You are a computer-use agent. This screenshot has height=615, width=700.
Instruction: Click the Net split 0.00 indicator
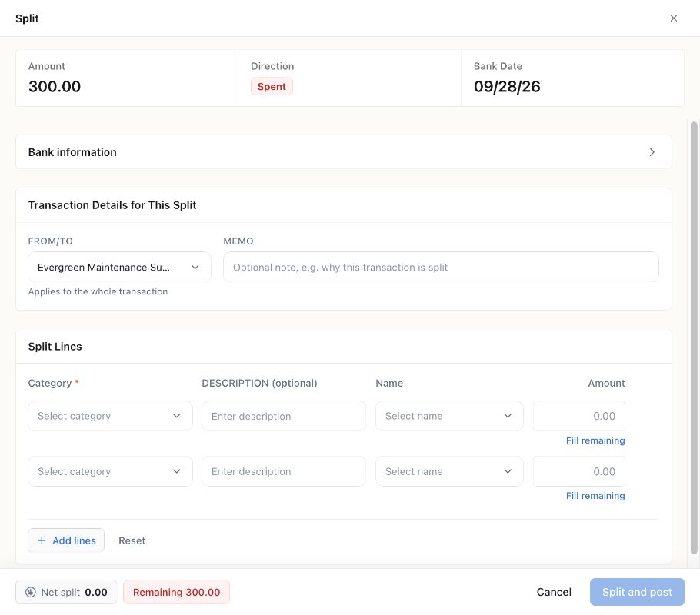[66, 592]
